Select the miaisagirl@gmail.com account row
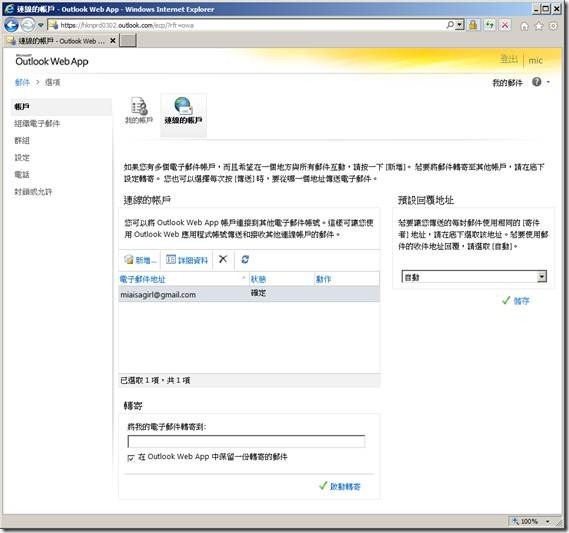This screenshot has height=533, width=569. coord(249,294)
